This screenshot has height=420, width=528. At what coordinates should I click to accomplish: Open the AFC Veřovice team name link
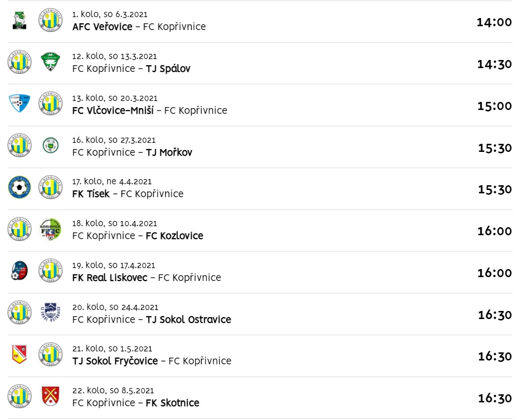102,27
